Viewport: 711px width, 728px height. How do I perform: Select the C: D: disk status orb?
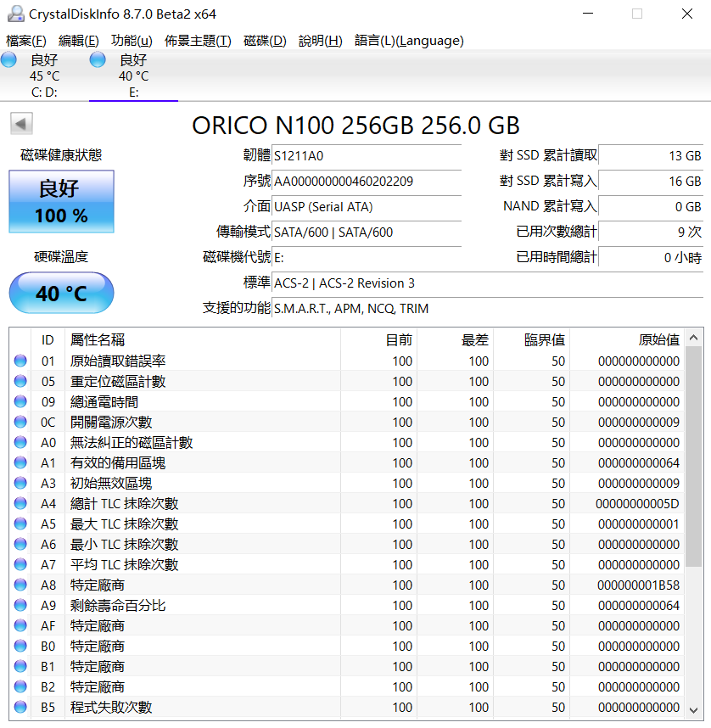coord(8,60)
